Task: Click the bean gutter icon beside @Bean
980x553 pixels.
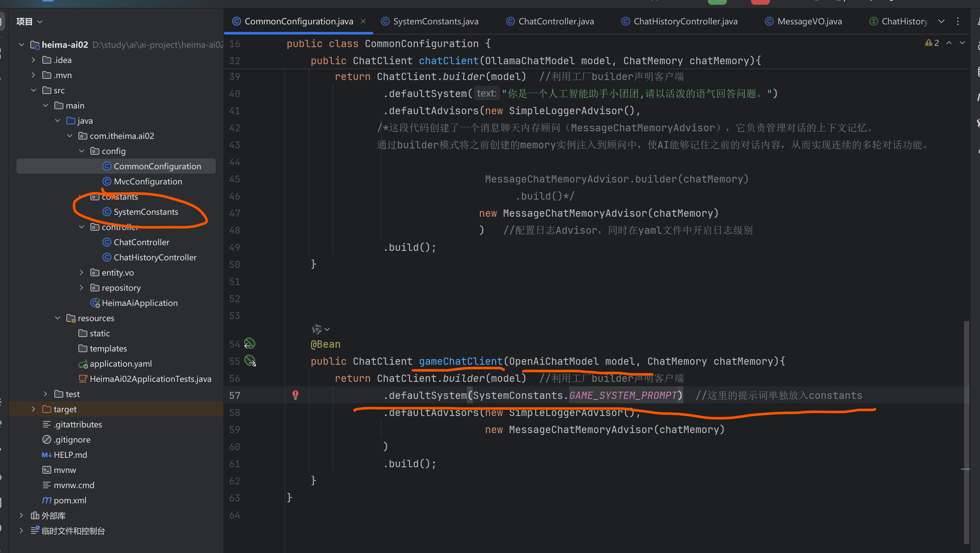Action: (x=250, y=344)
